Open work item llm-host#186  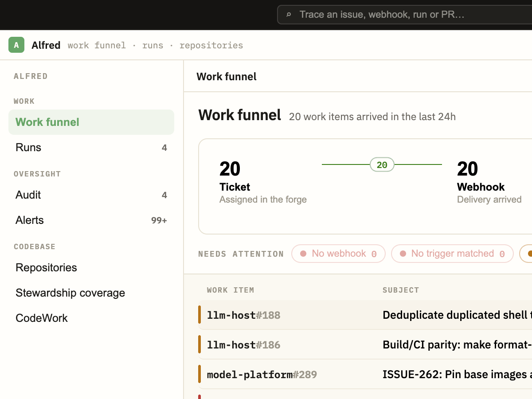pyautogui.click(x=244, y=345)
